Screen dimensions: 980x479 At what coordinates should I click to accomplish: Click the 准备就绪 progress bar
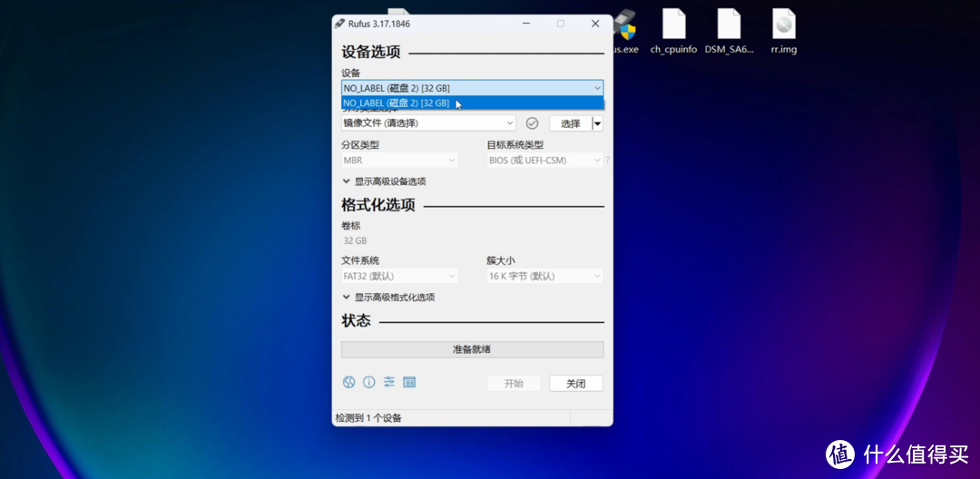coord(473,350)
